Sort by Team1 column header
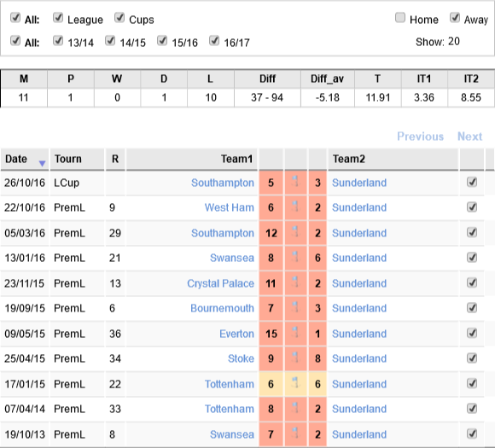The height and width of the screenshot is (448, 495). (x=236, y=159)
